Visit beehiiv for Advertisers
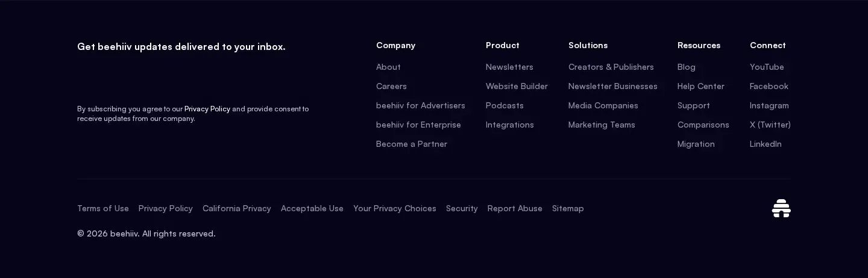868x278 pixels. [421, 105]
